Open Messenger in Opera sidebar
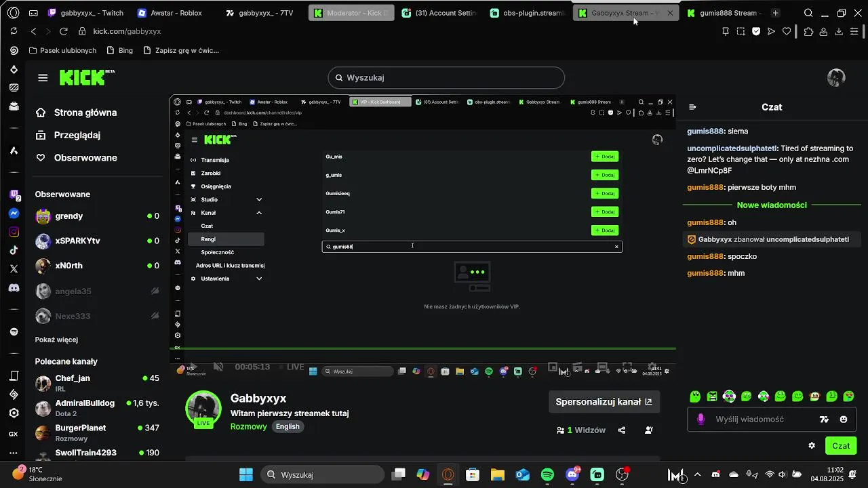 point(14,213)
